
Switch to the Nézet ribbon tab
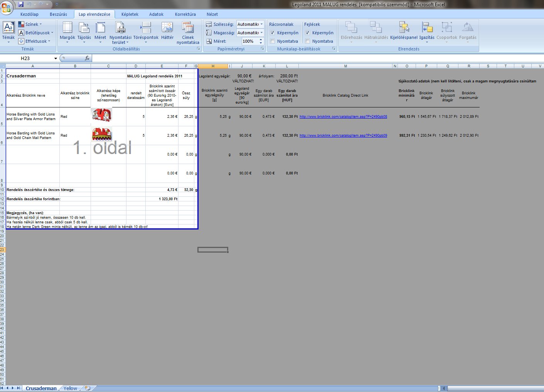(212, 14)
